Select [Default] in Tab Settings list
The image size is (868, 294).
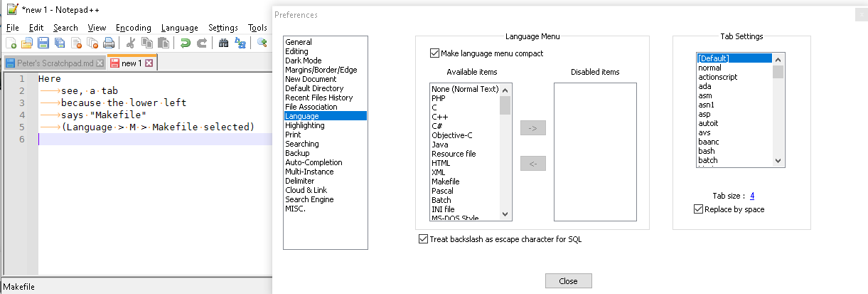734,58
